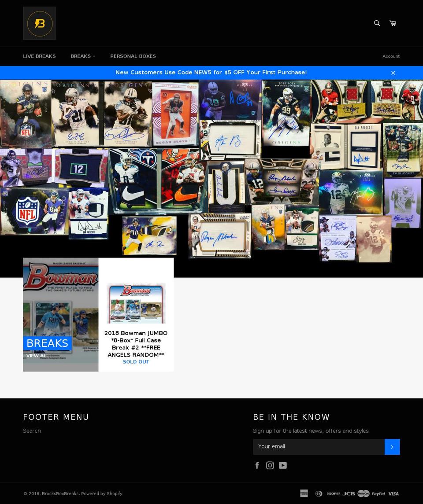Go to the Account page

pyautogui.click(x=391, y=56)
